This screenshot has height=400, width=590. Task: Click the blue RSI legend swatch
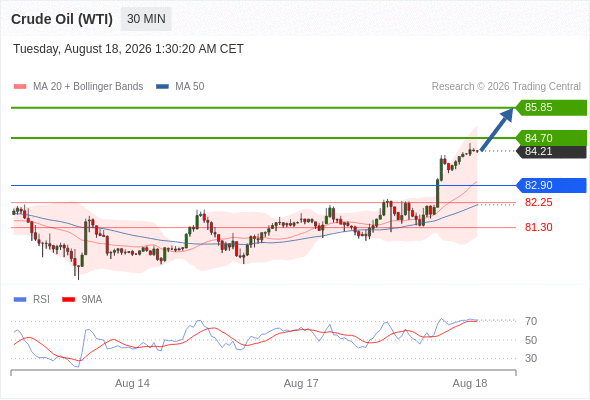[x=20, y=300]
